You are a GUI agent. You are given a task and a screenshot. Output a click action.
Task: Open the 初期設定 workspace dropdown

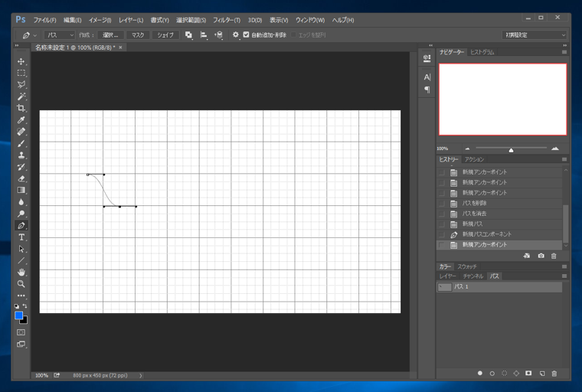[x=535, y=35]
